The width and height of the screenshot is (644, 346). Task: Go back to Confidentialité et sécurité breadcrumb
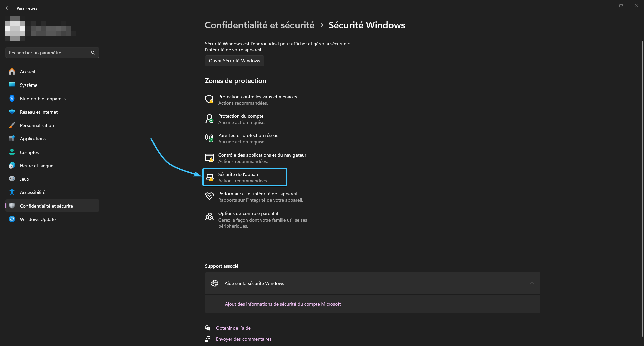tap(260, 25)
